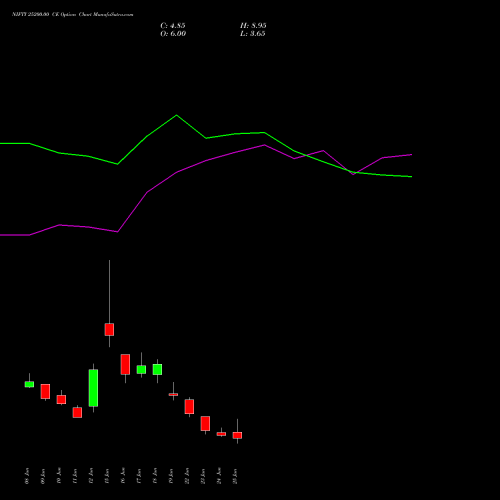Click the axis date label starting with 12

coord(91,476)
